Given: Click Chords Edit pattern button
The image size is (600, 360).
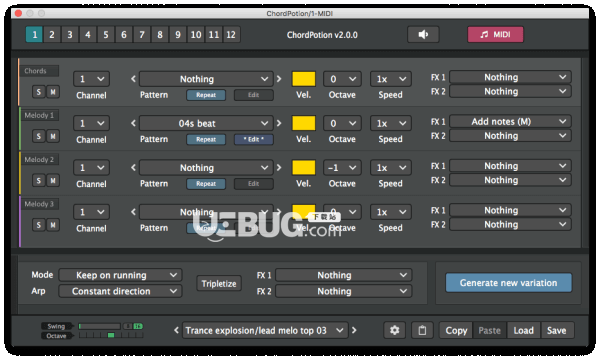Looking at the screenshot, I should (254, 95).
